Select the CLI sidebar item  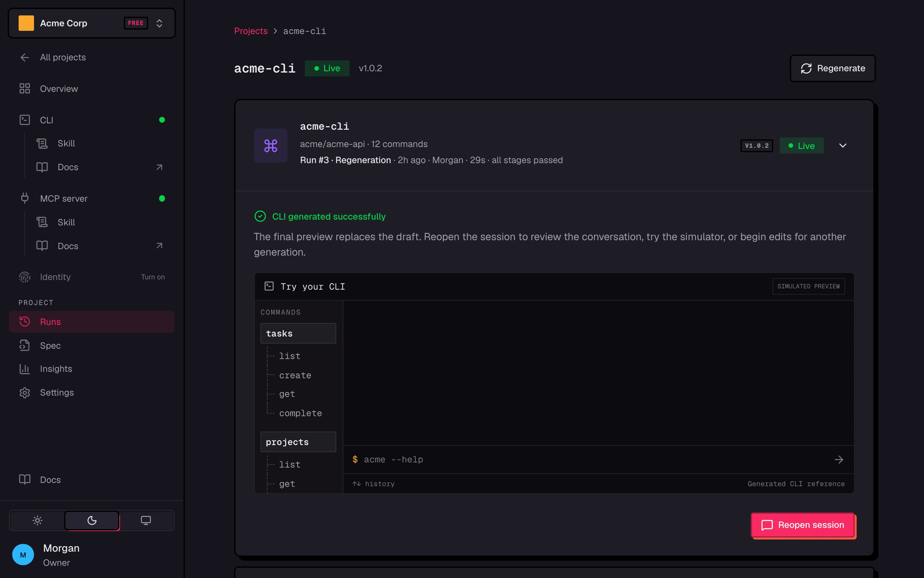click(91, 120)
